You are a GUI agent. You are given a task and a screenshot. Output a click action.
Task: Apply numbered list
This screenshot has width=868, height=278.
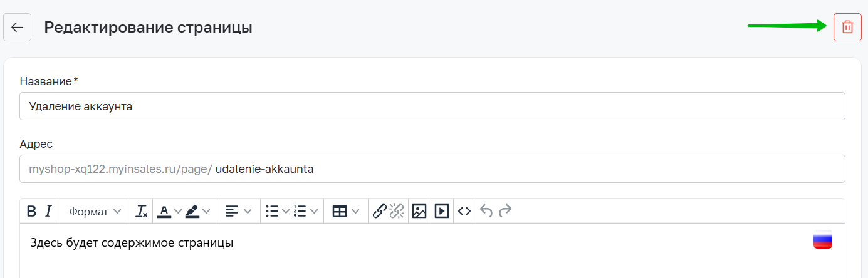pos(300,211)
